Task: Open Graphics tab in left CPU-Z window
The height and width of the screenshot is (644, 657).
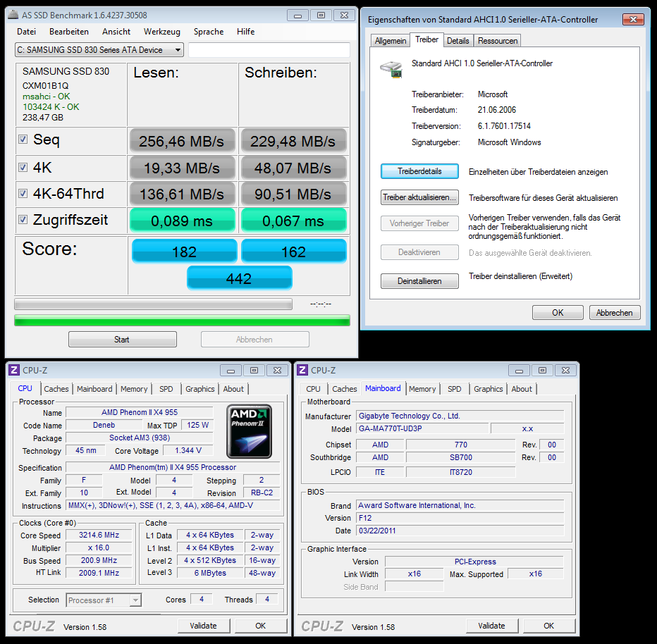Action: tap(200, 389)
